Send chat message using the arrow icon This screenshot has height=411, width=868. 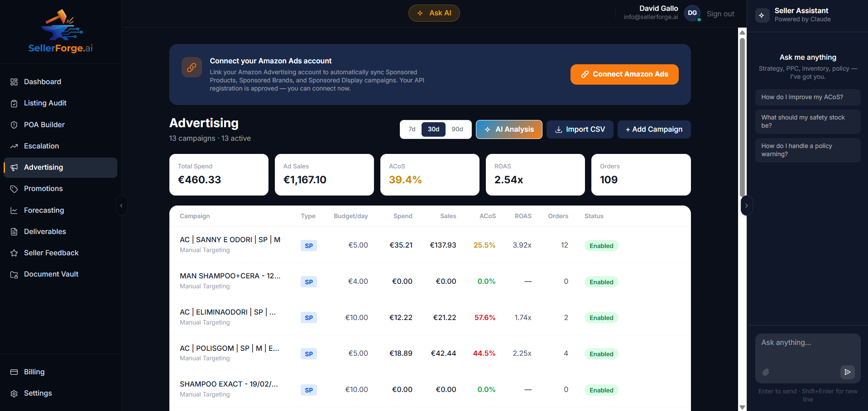[x=848, y=372]
